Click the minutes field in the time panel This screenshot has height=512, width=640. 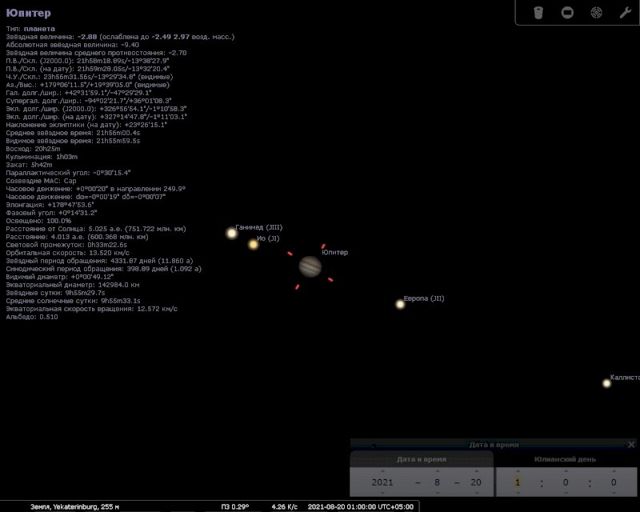click(x=565, y=482)
